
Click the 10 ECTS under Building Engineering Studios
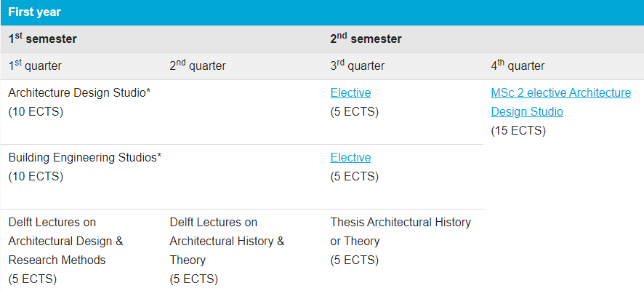(36, 177)
